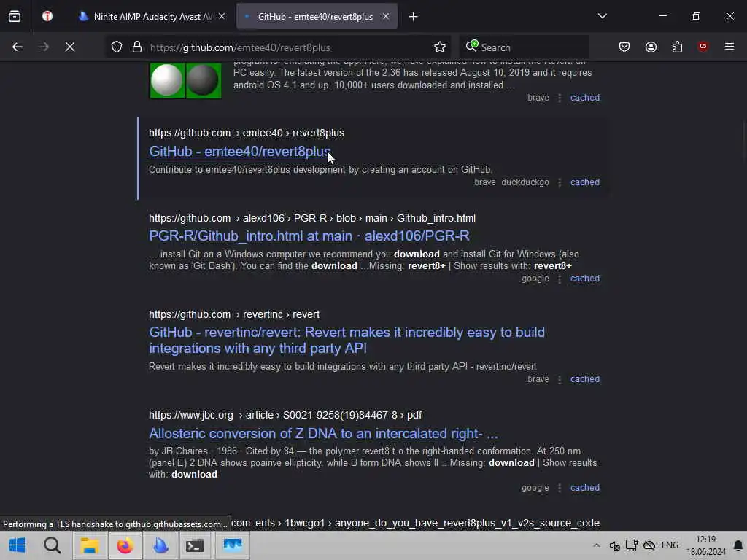This screenshot has width=747, height=560.
Task: Open the uBlock Origin extension
Action: (x=703, y=47)
